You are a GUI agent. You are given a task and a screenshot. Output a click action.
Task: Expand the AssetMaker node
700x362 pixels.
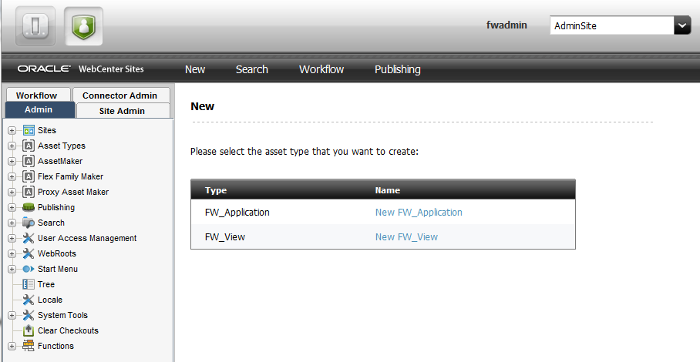pyautogui.click(x=12, y=161)
